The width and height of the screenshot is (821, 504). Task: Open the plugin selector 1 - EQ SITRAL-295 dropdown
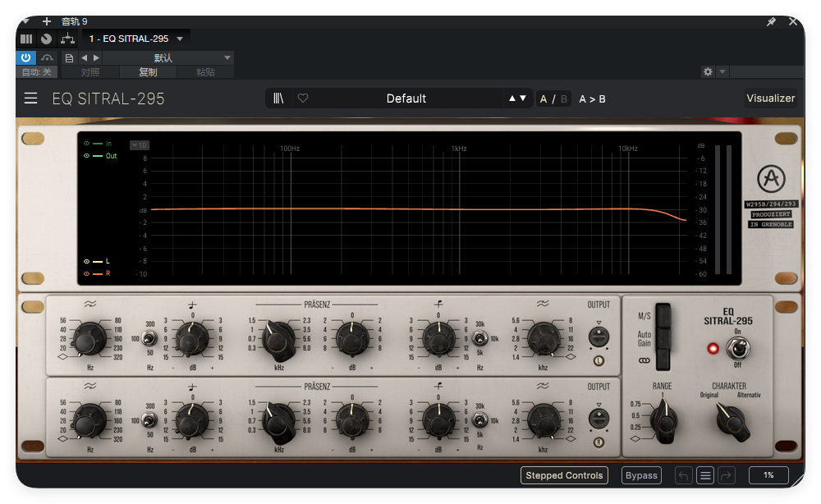pyautogui.click(x=135, y=39)
